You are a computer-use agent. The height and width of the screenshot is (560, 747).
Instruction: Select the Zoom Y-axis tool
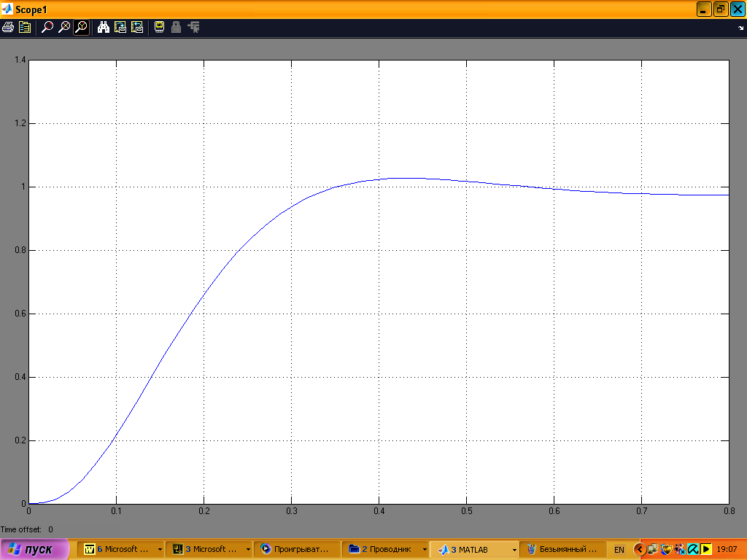point(82,27)
